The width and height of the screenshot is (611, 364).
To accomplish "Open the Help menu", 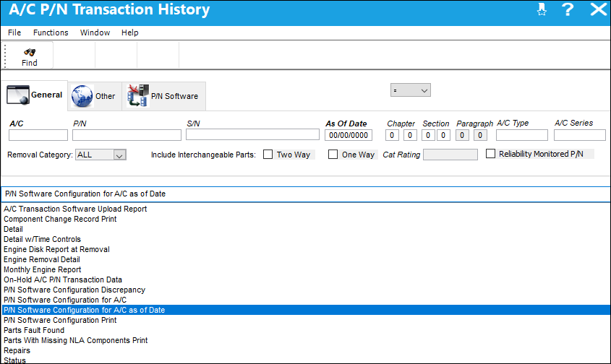I will click(129, 32).
